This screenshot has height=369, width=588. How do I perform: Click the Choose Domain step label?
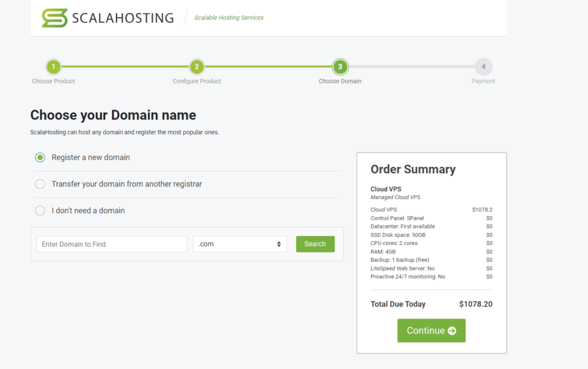pyautogui.click(x=340, y=81)
